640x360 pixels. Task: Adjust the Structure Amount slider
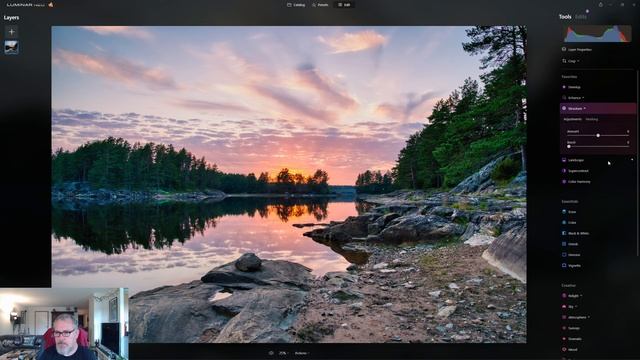[598, 135]
